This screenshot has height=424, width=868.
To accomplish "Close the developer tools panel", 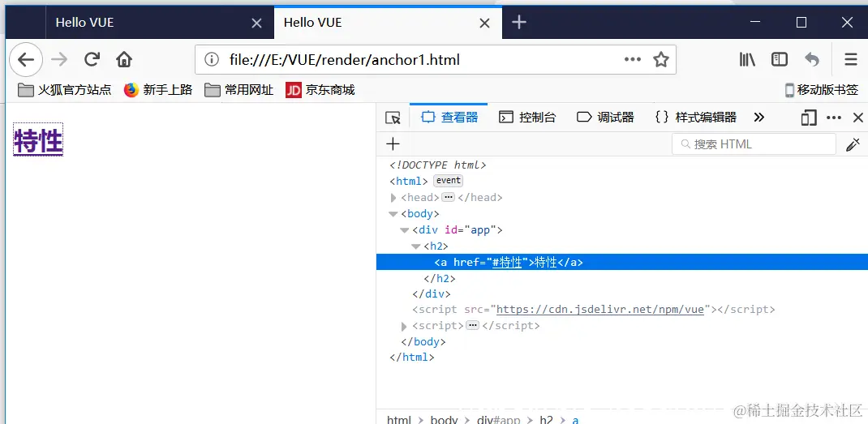I will pos(858,118).
